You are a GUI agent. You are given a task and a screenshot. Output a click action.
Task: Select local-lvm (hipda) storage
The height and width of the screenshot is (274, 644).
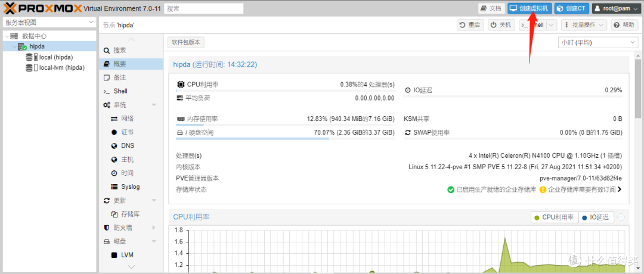click(61, 68)
